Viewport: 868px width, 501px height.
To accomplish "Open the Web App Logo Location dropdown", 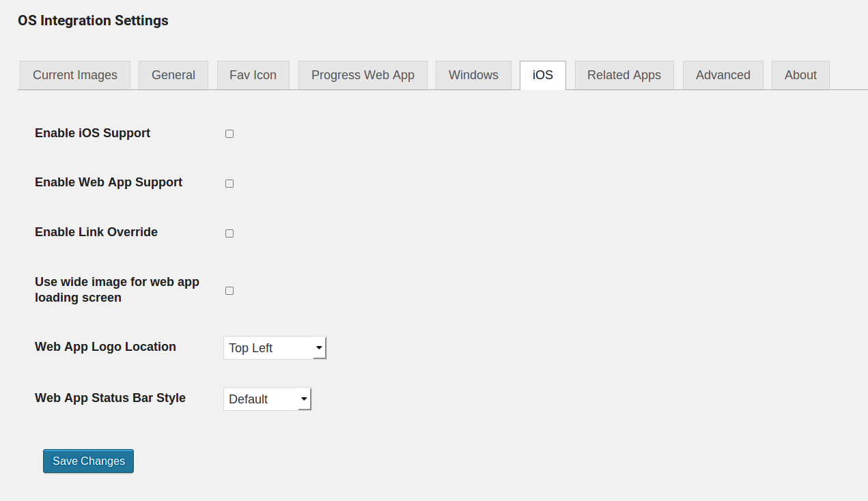I will (x=275, y=348).
